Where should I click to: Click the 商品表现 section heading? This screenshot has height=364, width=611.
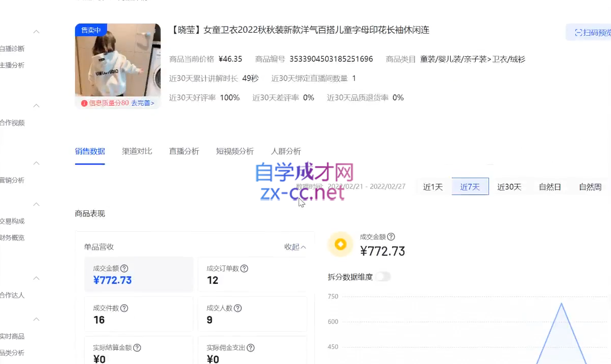click(x=90, y=213)
